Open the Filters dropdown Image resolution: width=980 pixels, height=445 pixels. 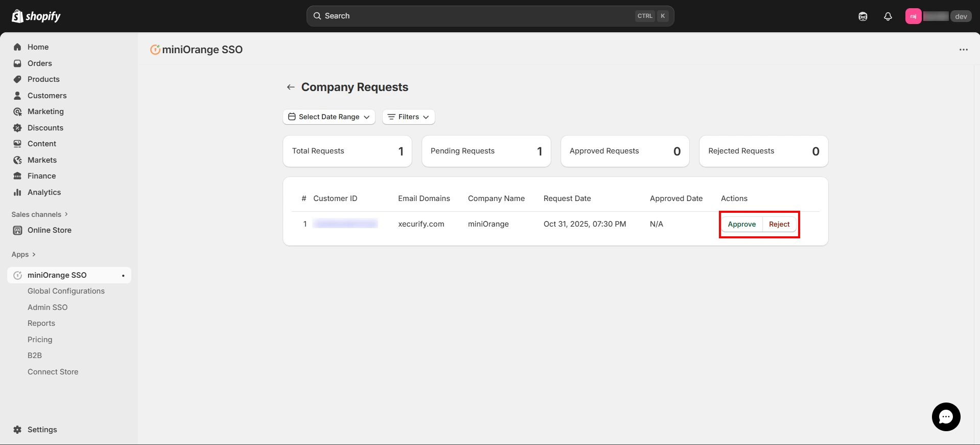pyautogui.click(x=409, y=117)
